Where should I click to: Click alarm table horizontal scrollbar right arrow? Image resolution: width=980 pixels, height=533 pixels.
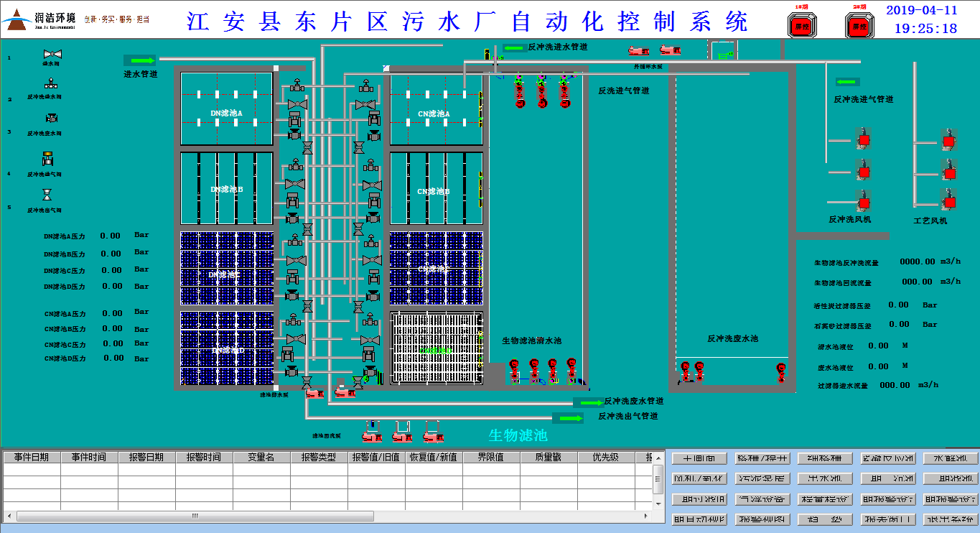[647, 516]
